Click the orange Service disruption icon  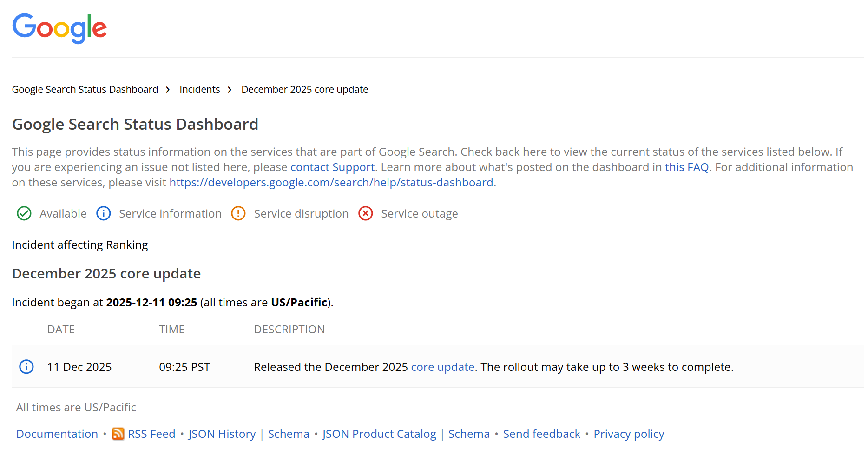238,213
